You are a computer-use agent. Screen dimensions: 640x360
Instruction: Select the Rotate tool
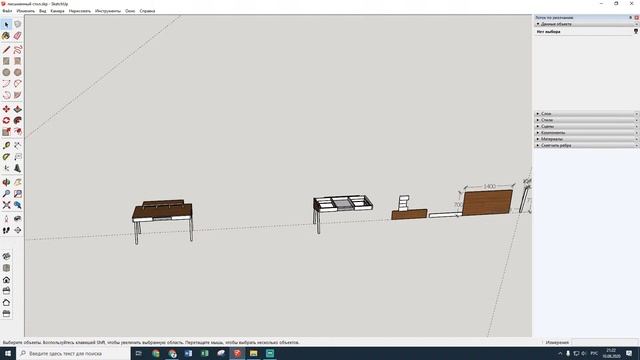click(x=6, y=120)
